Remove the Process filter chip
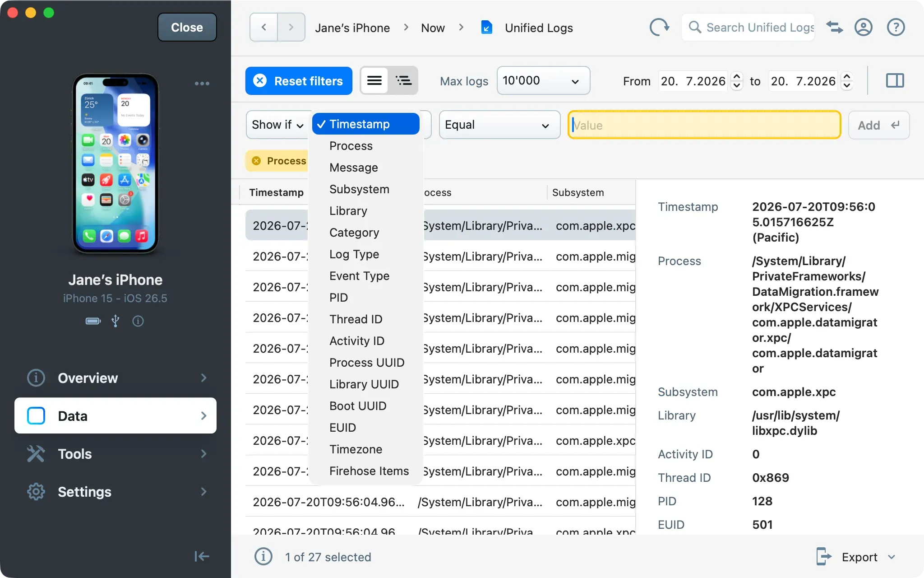This screenshot has height=578, width=924. 256,161
